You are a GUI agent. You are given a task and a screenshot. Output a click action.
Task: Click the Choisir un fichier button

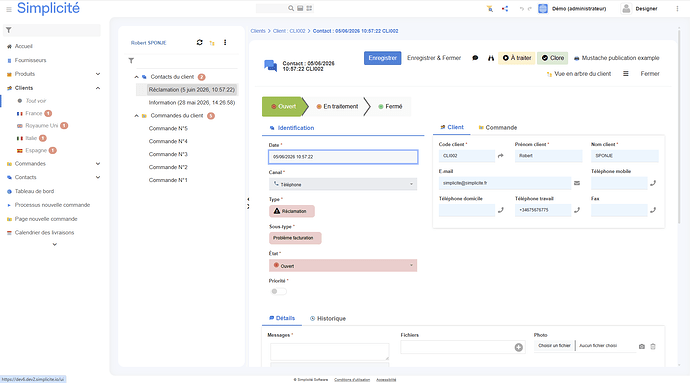554,346
